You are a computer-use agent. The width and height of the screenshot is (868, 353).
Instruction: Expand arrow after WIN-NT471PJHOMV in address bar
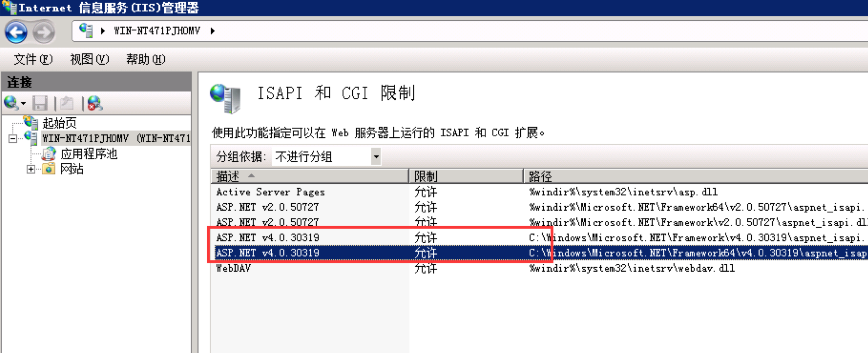tap(213, 31)
